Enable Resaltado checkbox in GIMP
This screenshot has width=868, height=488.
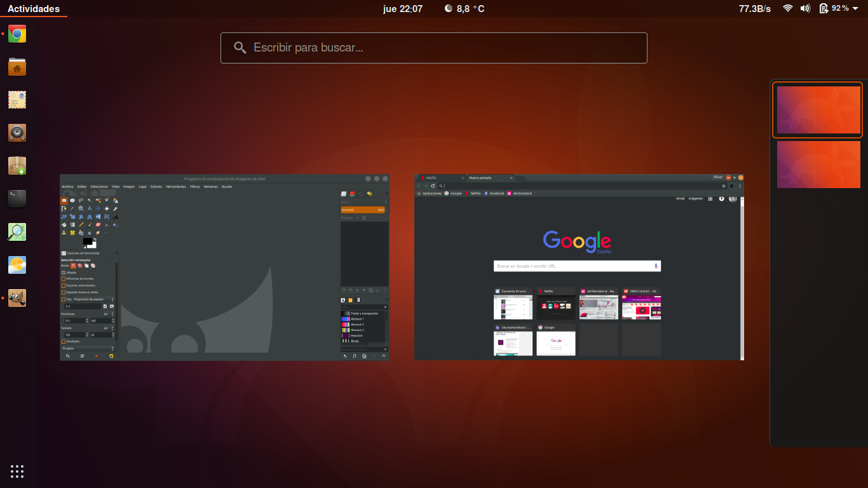[x=64, y=341]
